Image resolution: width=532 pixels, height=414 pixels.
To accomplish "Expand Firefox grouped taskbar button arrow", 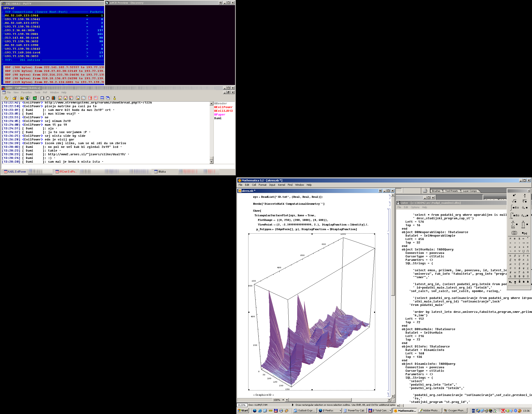I will point(340,411).
